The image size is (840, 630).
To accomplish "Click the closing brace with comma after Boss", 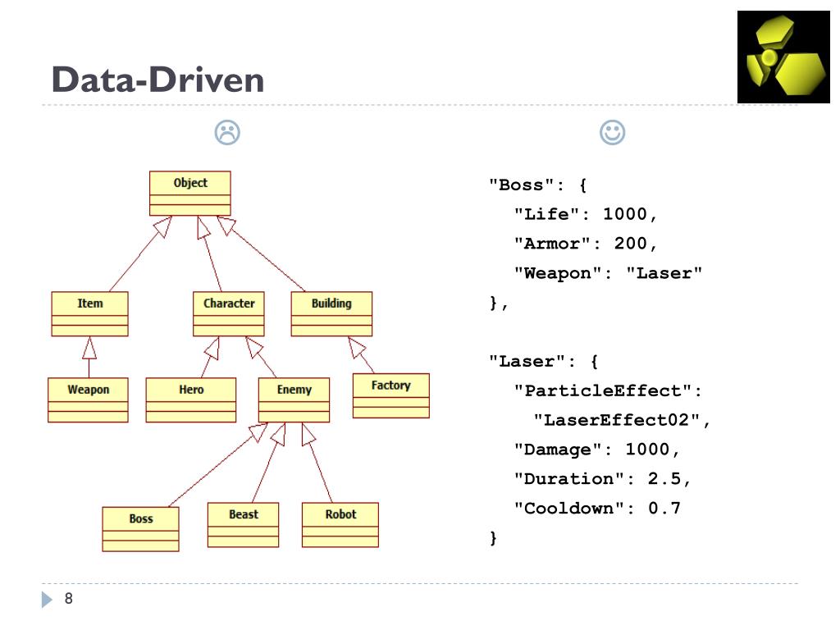I will click(x=498, y=304).
